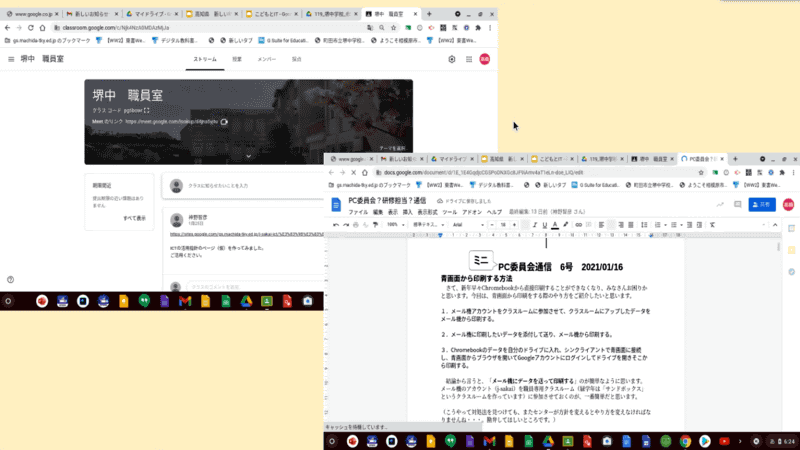Reload the Classroom browser page

click(x=31, y=28)
